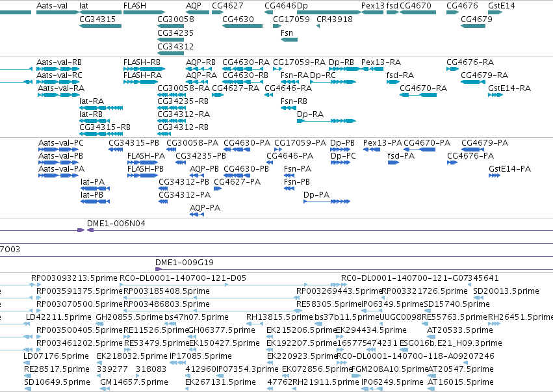
Task: Open protein Dp-PB
Action: point(342,143)
